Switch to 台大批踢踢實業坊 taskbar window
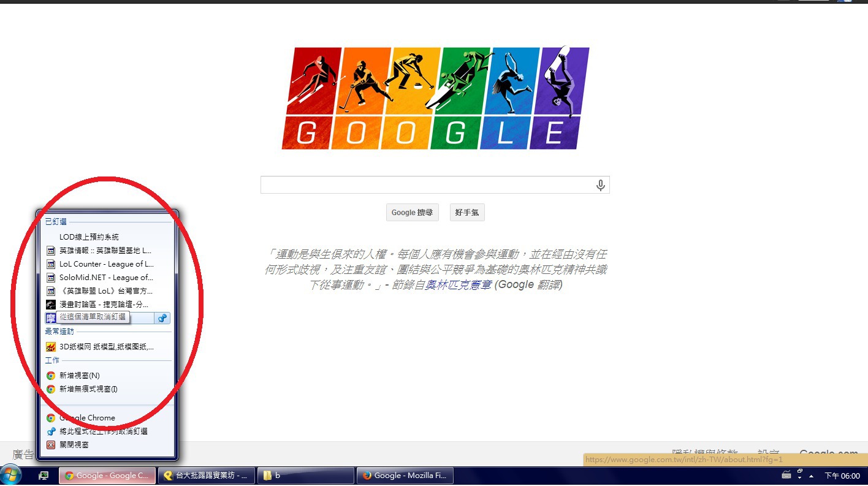Image resolution: width=868 pixels, height=486 pixels. click(x=207, y=476)
